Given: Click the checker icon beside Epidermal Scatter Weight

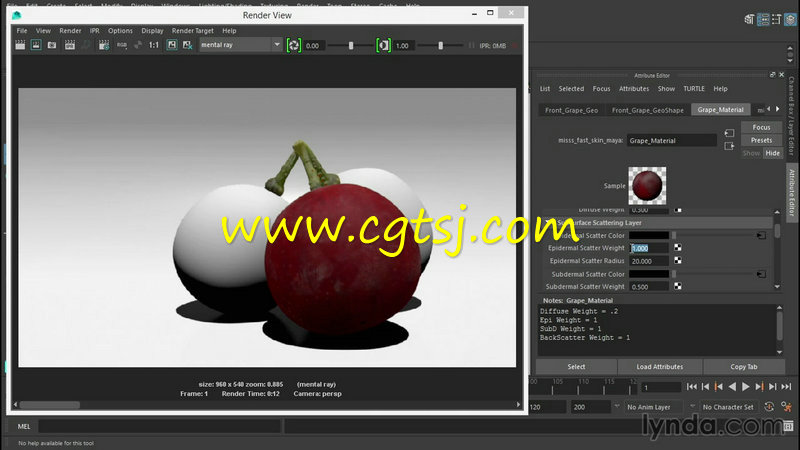Looking at the screenshot, I should click(x=678, y=247).
